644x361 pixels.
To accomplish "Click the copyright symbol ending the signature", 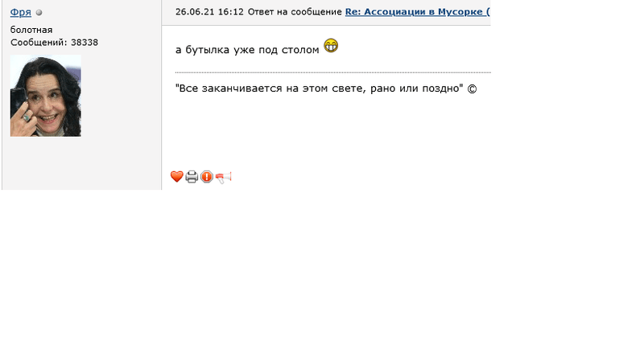I will (472, 88).
